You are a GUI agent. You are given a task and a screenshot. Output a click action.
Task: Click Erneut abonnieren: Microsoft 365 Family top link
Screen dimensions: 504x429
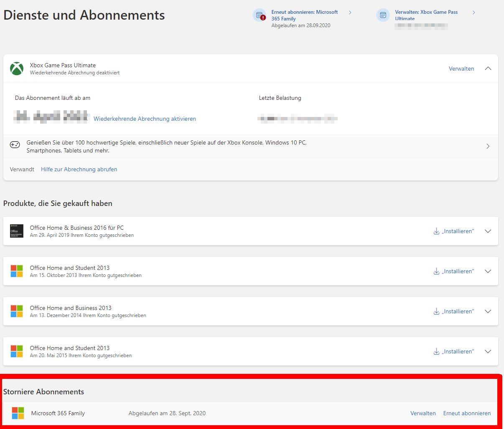(x=305, y=15)
